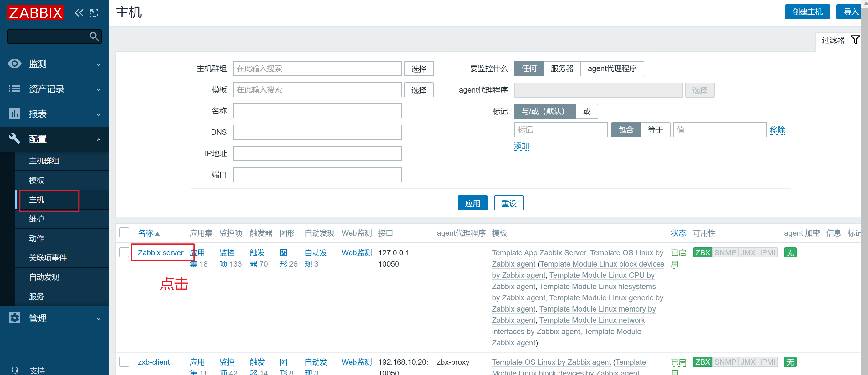
Task: Toggle kiosk mode sidebar icon
Action: point(94,13)
